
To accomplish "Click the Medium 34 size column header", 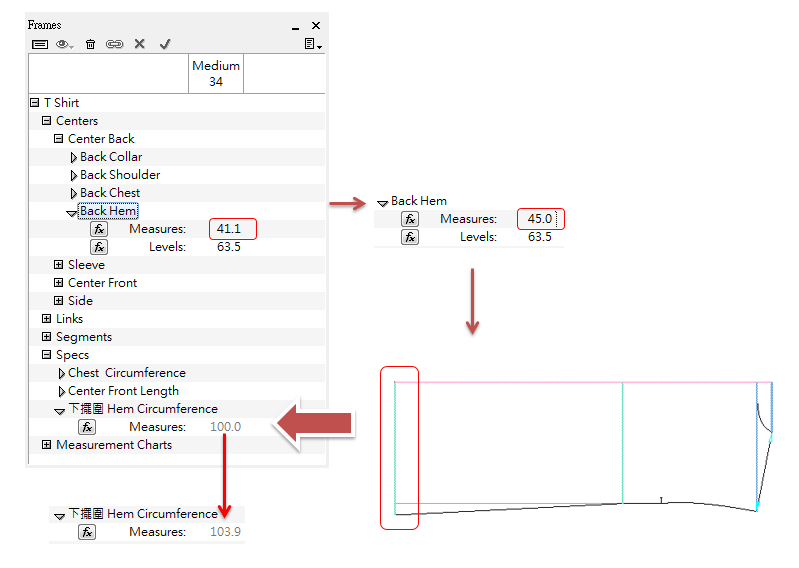I will pyautogui.click(x=216, y=74).
